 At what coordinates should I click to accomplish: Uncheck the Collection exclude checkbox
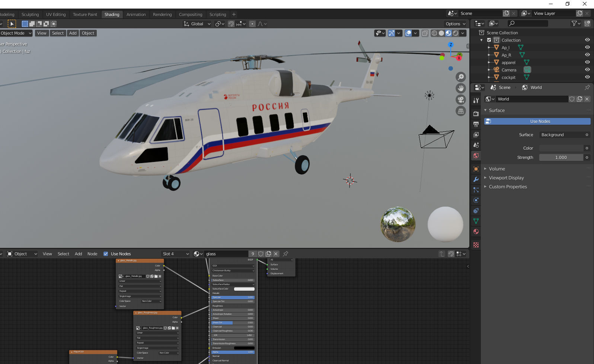click(489, 40)
